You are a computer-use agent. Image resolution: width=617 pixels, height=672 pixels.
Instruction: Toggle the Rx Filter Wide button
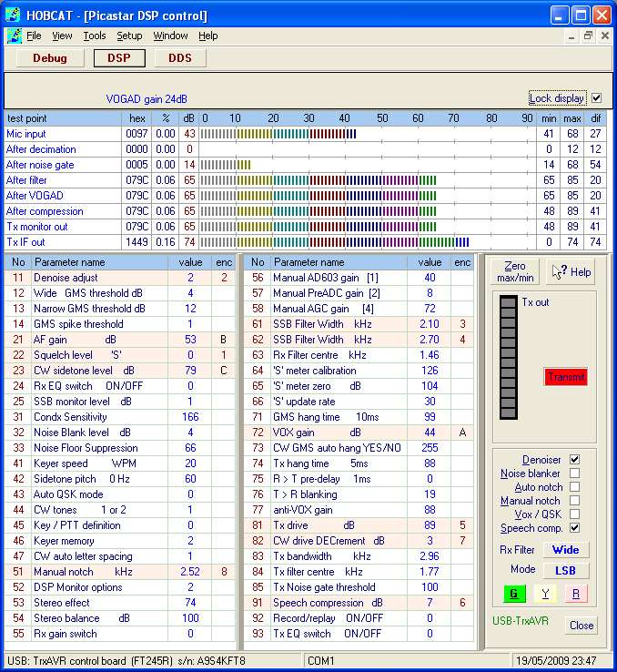(x=565, y=550)
